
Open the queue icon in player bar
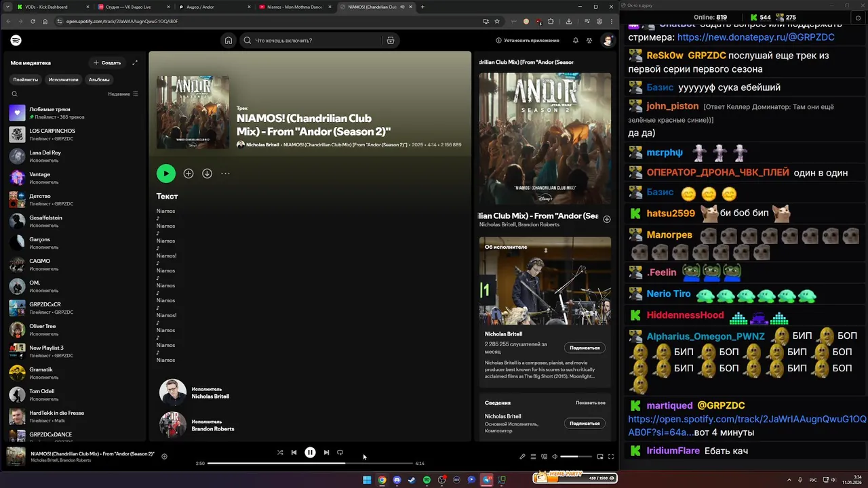point(533,456)
